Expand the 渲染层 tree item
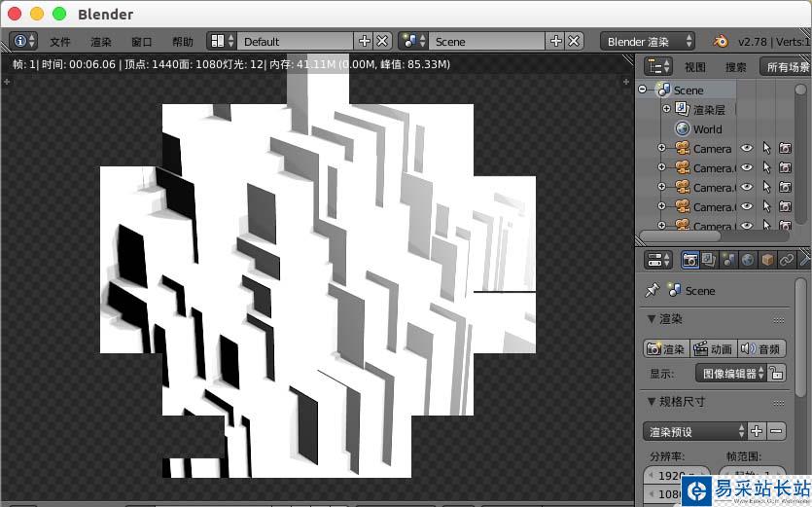The height and width of the screenshot is (507, 812). coord(666,109)
